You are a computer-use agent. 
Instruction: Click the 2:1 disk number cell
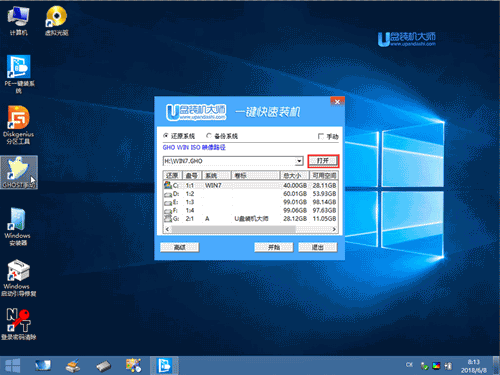[x=190, y=219]
